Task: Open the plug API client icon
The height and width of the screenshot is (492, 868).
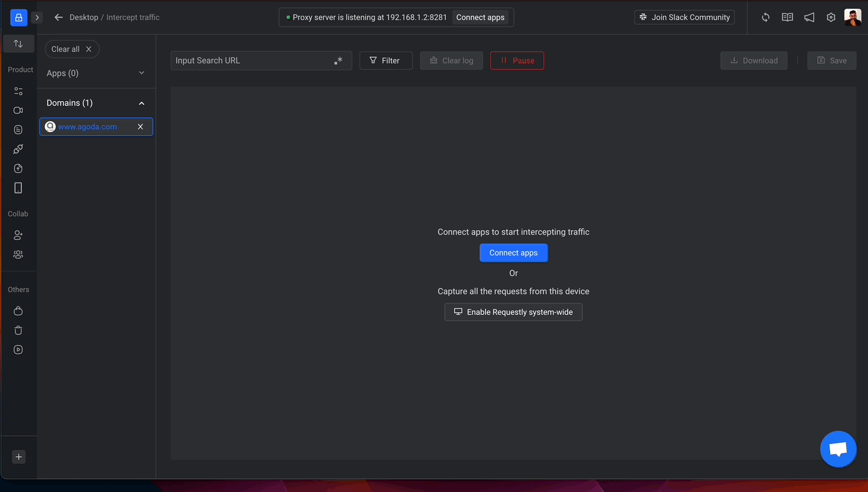Action: (x=18, y=149)
